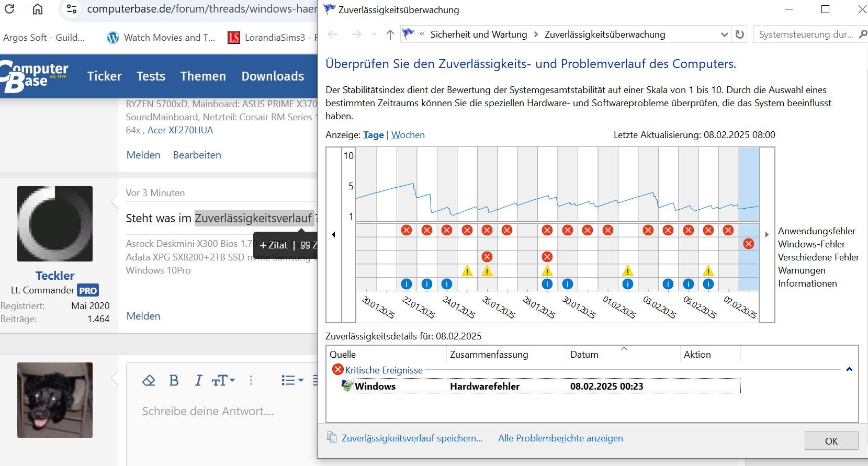Open Ticker menu on ComputerBase
This screenshot has width=868, height=466.
click(x=104, y=76)
